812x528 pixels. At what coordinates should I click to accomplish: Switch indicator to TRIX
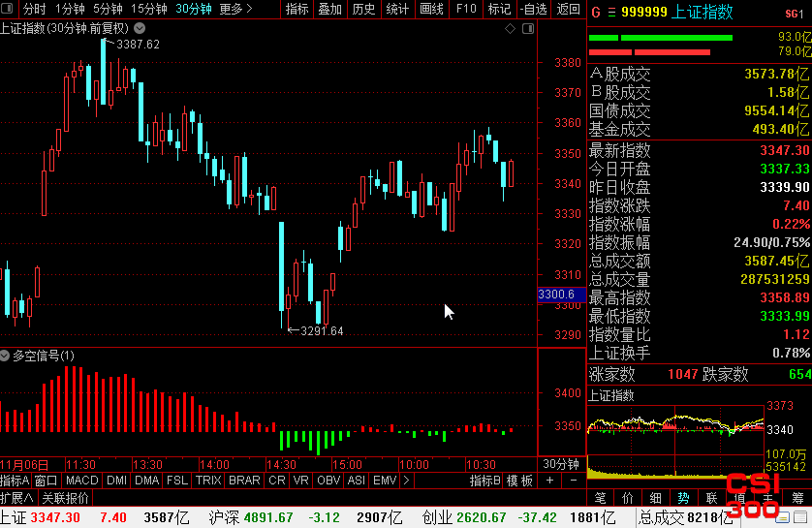(x=208, y=481)
